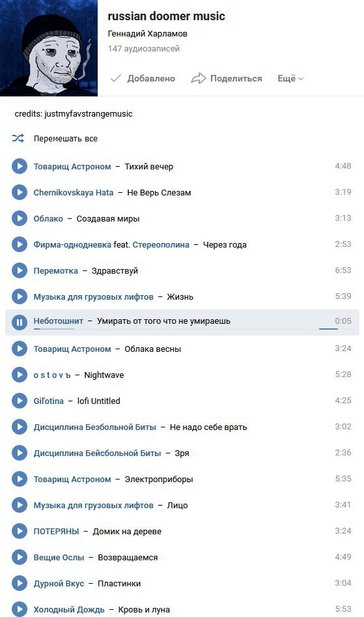This screenshot has height=617, width=364.
Task: Start playback of lofi Untitled
Action: click(20, 401)
